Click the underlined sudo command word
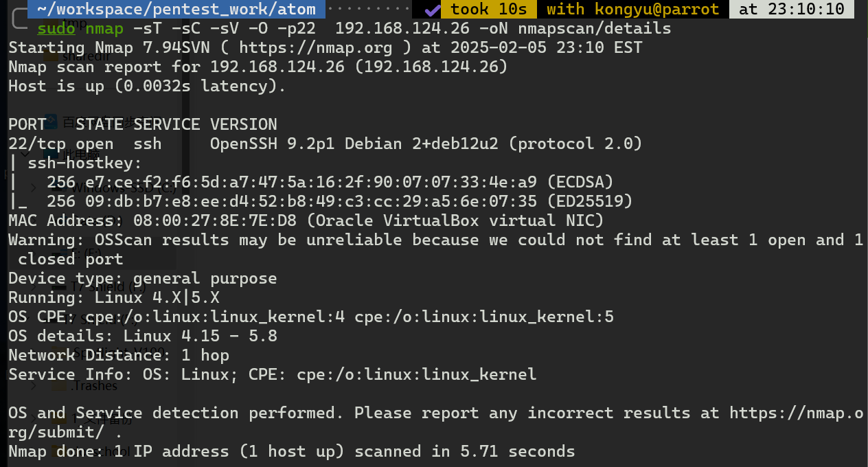 (x=56, y=29)
